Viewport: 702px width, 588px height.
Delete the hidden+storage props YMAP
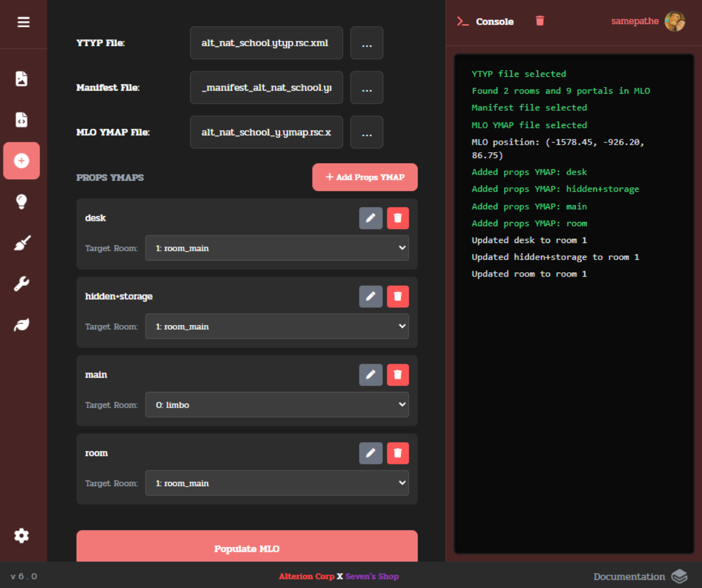point(398,296)
